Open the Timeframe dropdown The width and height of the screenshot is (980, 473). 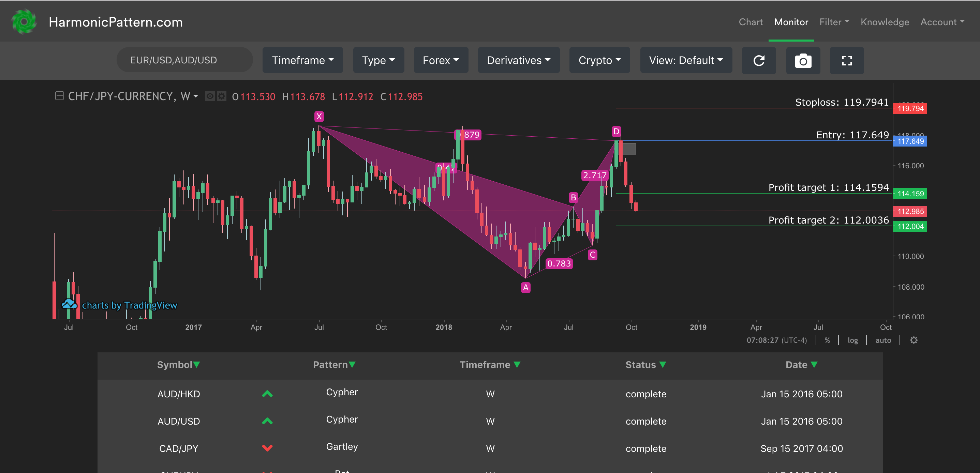[302, 60]
